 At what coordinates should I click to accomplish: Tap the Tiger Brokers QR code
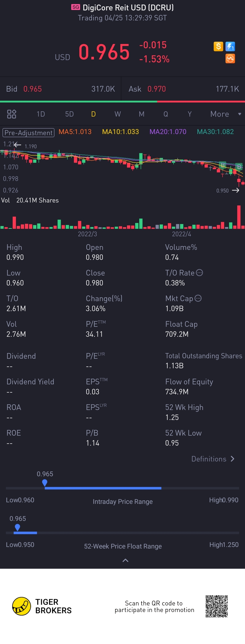point(216,606)
